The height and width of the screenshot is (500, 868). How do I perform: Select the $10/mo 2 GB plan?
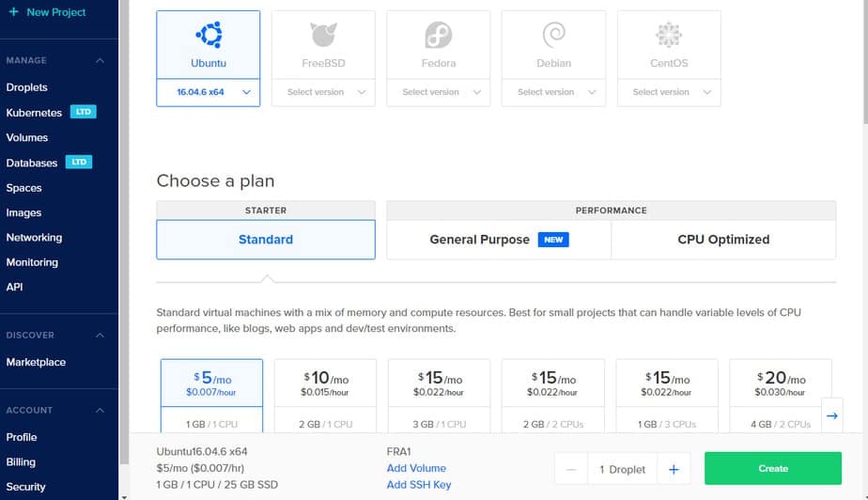325,395
